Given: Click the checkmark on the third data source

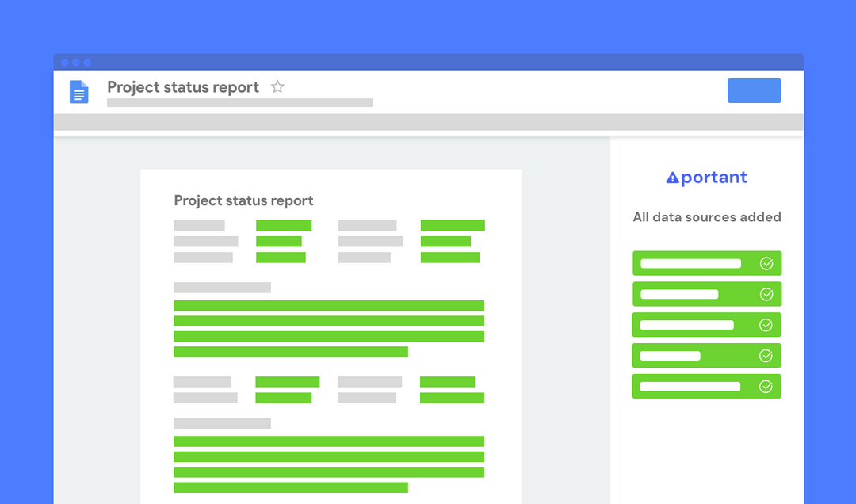Looking at the screenshot, I should [766, 324].
